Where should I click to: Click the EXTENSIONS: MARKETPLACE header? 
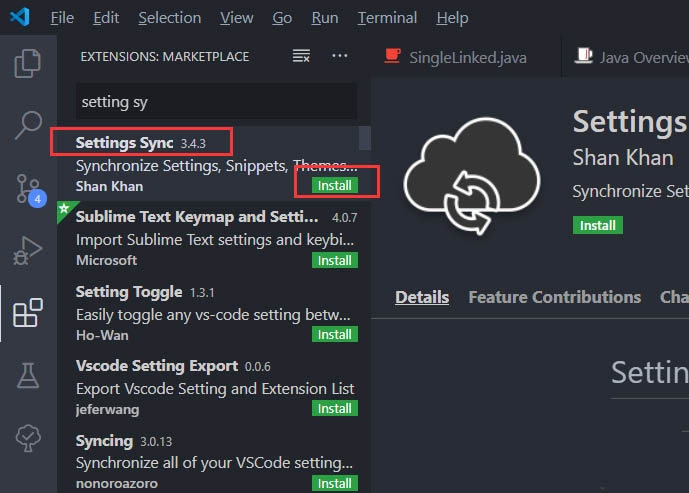point(165,57)
